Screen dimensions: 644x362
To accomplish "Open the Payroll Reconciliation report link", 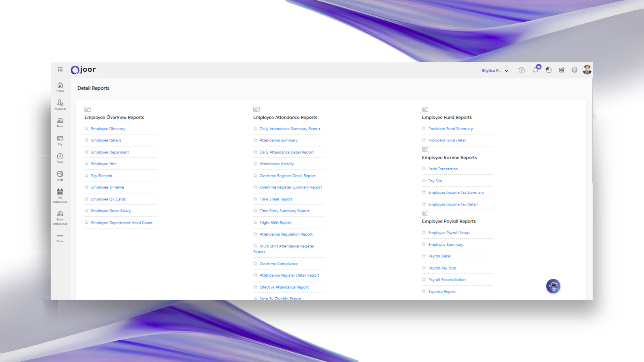I will pyautogui.click(x=447, y=280).
